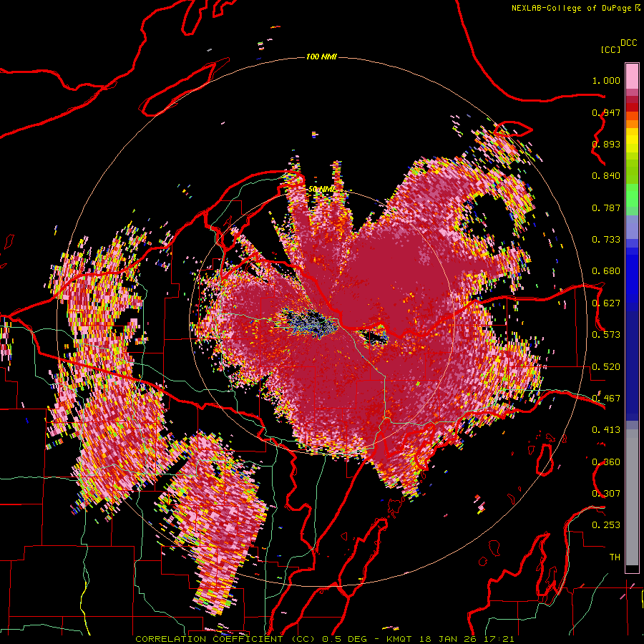This screenshot has width=644, height=644.
Task: Click the 0.413 scale value
Action: (x=606, y=430)
